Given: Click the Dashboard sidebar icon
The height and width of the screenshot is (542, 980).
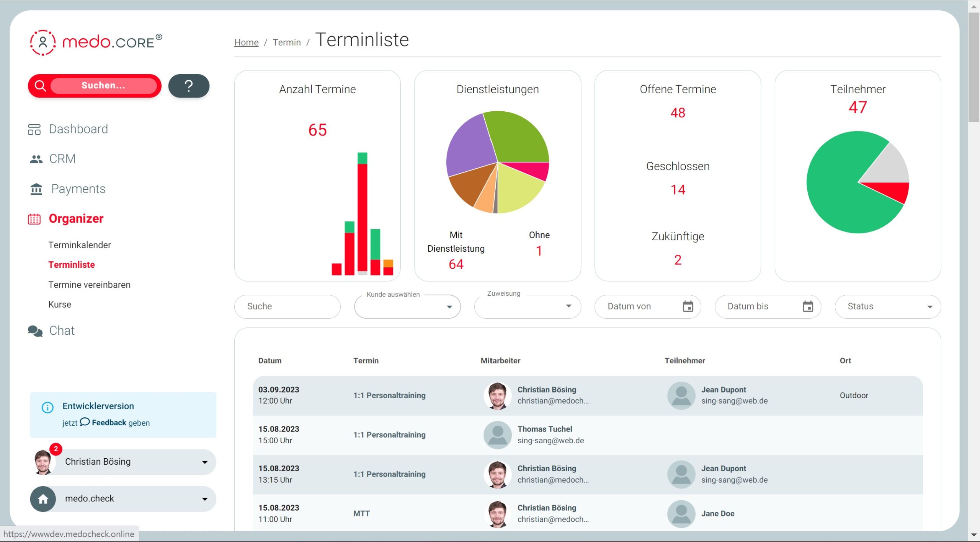Looking at the screenshot, I should (x=34, y=129).
